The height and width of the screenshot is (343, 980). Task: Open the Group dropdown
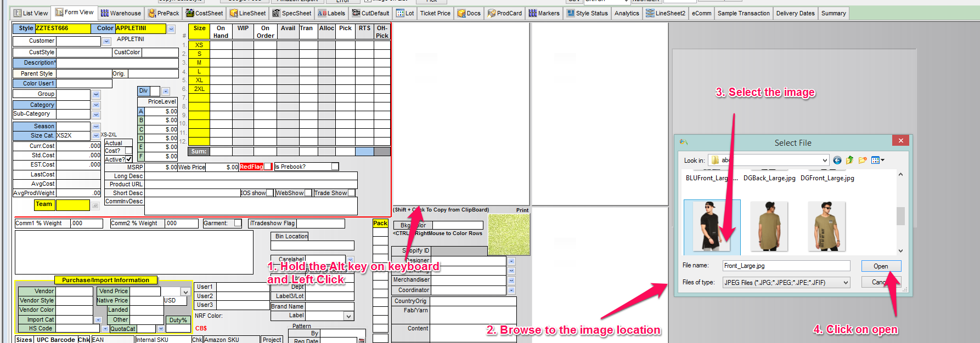[96, 94]
